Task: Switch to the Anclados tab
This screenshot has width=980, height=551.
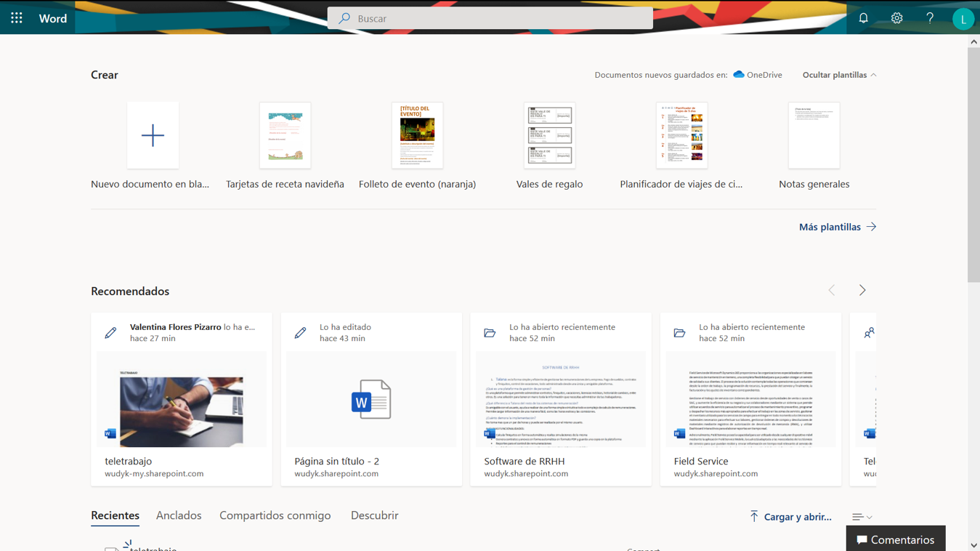Action: [179, 515]
